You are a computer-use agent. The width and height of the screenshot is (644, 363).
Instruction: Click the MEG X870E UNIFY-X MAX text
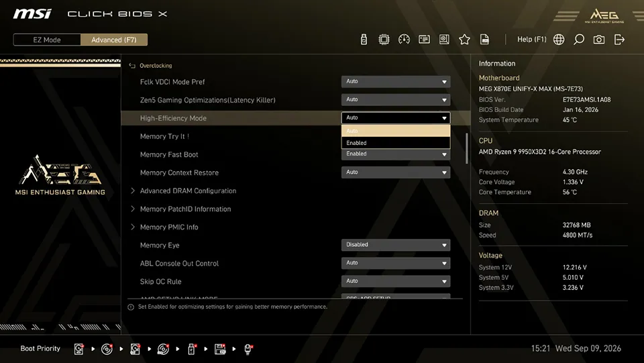click(531, 89)
